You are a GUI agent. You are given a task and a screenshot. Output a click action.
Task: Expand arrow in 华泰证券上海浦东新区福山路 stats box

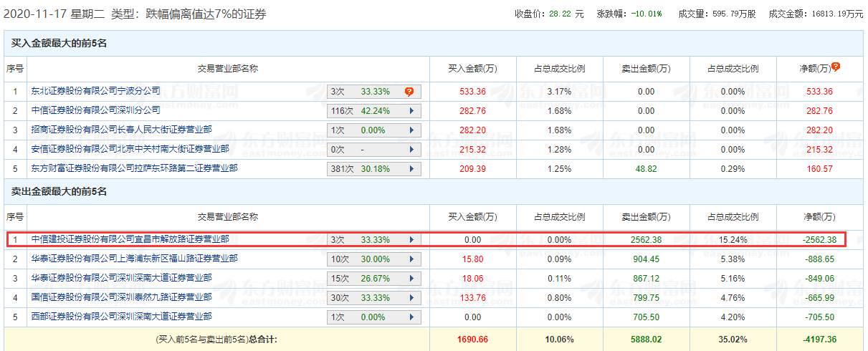click(x=411, y=259)
